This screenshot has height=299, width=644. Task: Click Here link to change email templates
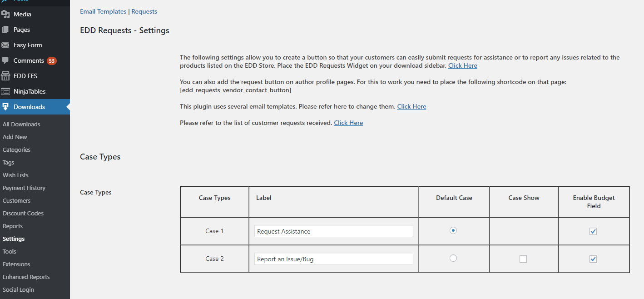[412, 106]
